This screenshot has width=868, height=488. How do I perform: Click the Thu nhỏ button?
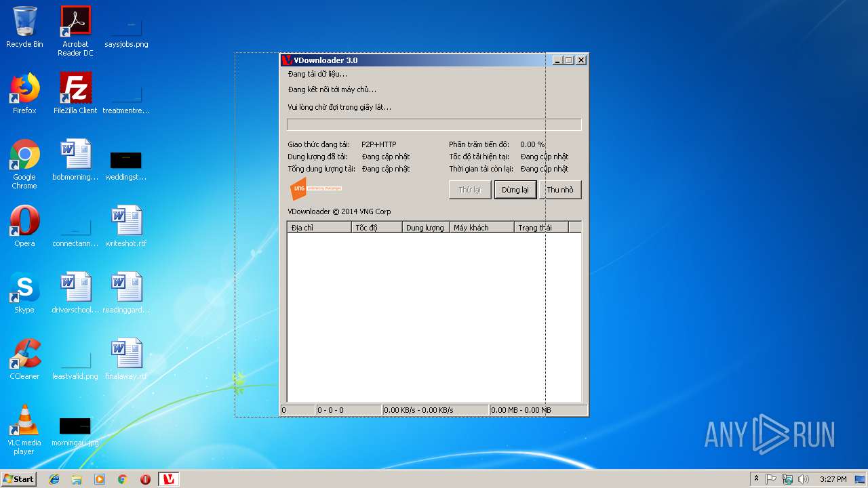point(560,190)
